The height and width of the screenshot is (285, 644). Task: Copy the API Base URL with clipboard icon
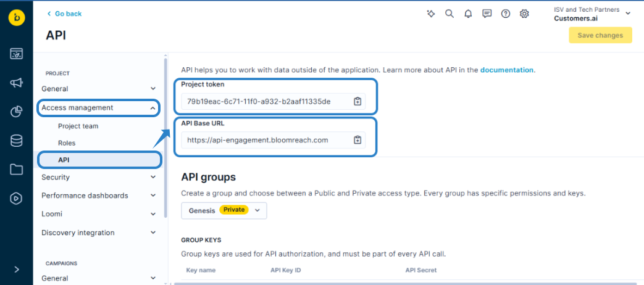357,140
